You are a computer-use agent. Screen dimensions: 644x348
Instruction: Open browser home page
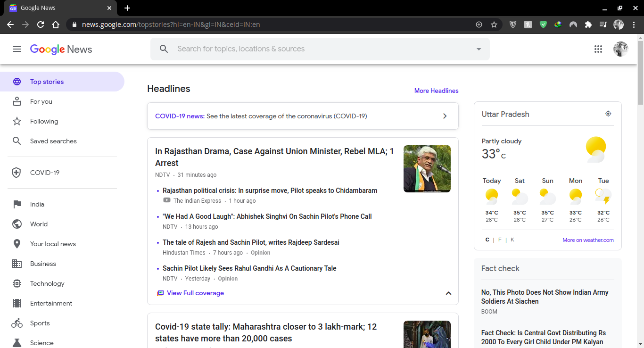tap(56, 25)
